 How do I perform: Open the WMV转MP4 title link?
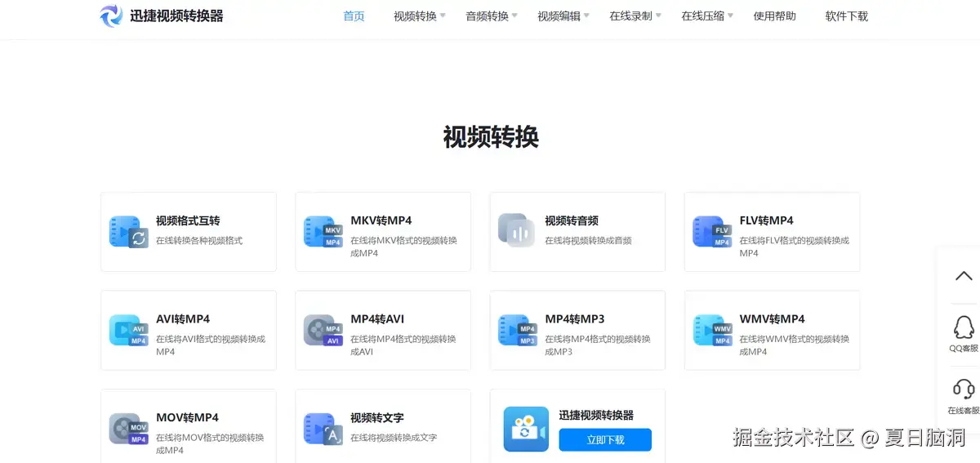tap(772, 318)
